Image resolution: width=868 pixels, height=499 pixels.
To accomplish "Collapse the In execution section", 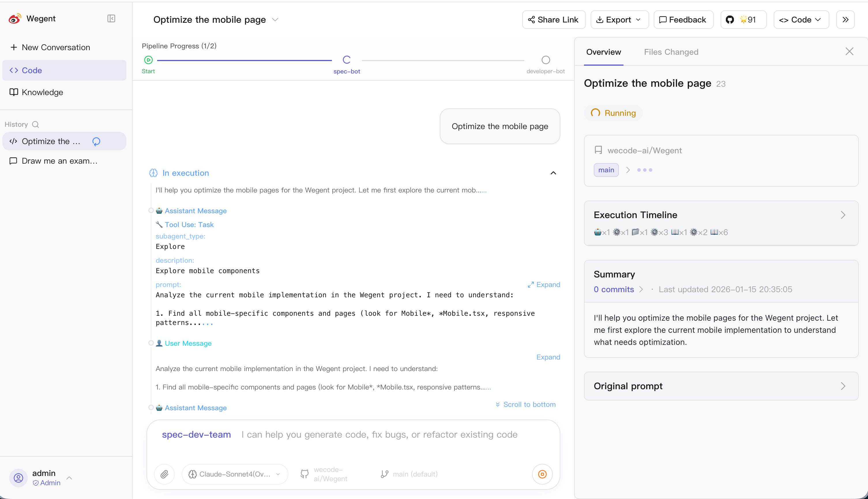I will [x=553, y=173].
